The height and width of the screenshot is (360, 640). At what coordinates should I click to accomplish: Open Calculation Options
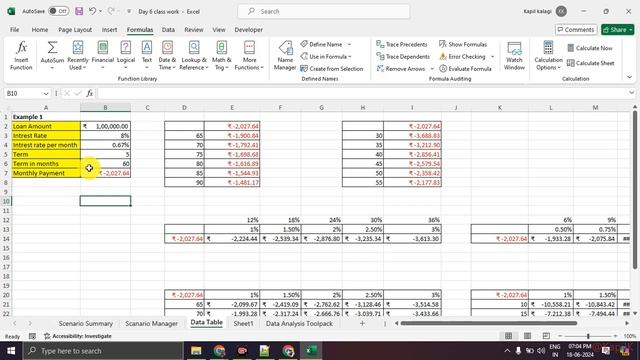pyautogui.click(x=548, y=56)
